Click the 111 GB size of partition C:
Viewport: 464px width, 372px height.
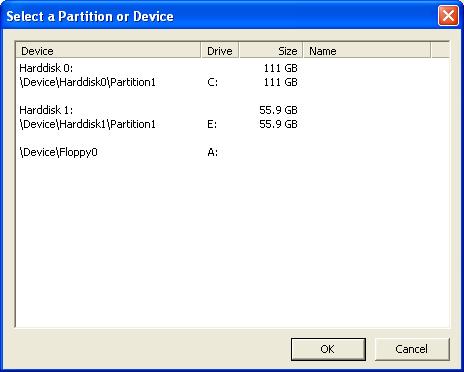pyautogui.click(x=280, y=82)
